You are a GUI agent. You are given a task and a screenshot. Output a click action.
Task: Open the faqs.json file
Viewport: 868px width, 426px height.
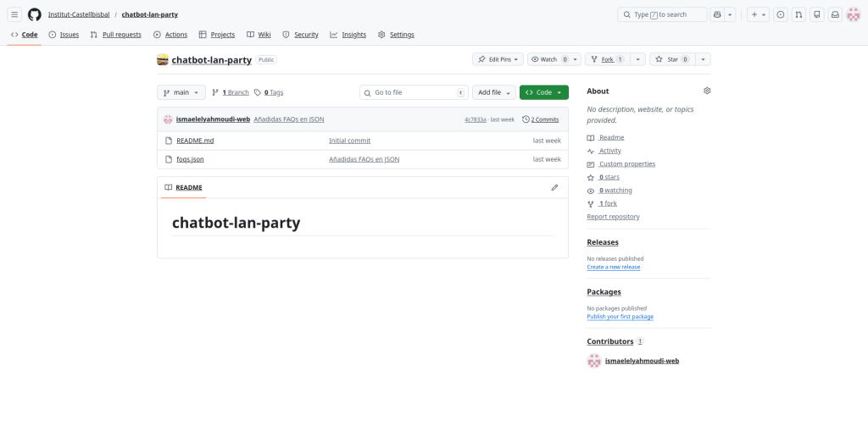pyautogui.click(x=190, y=159)
